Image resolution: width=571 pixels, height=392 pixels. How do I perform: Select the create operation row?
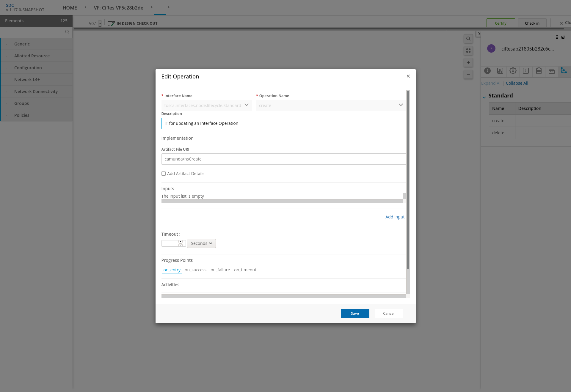pos(530,121)
